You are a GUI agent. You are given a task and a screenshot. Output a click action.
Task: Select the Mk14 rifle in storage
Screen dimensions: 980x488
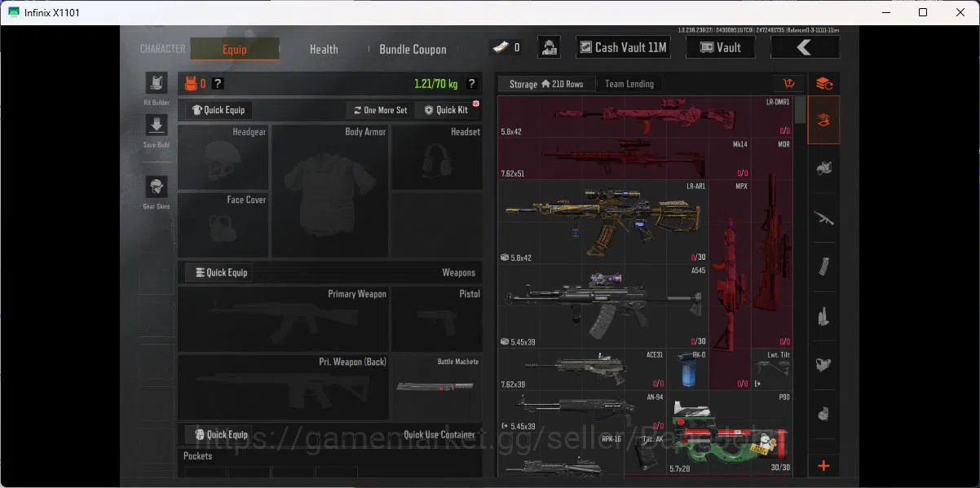coord(625,158)
